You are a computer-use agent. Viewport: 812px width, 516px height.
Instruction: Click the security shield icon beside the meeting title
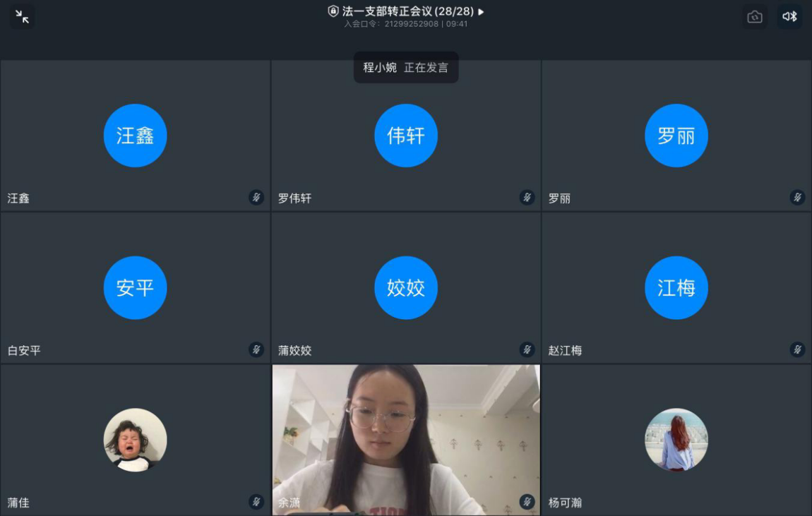coord(333,11)
